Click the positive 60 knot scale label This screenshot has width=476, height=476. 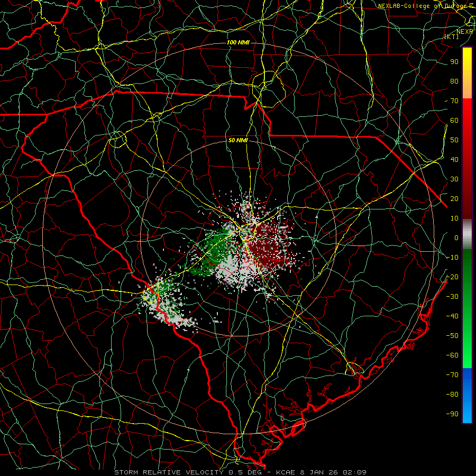coord(454,120)
